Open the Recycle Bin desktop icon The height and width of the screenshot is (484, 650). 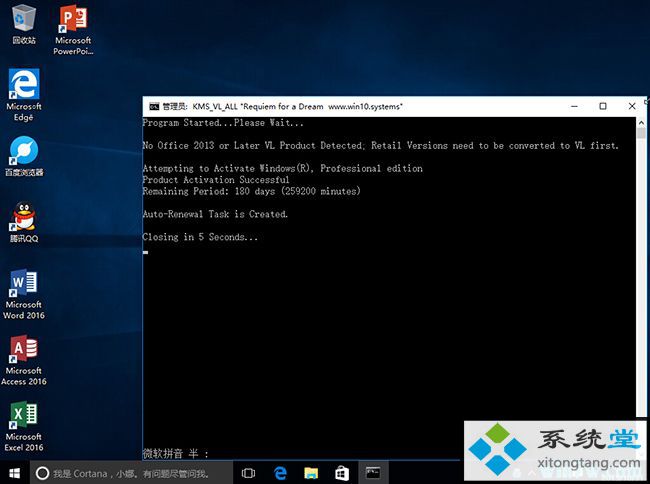click(x=24, y=24)
